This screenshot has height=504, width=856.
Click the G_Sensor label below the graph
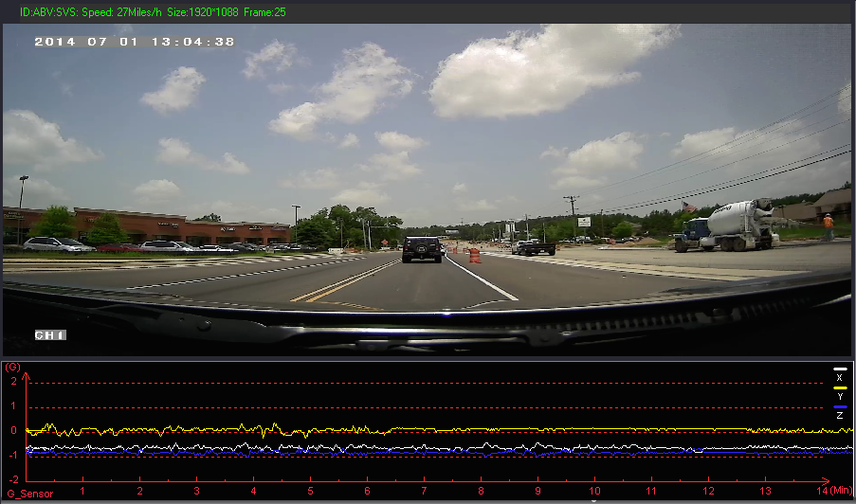pyautogui.click(x=29, y=494)
